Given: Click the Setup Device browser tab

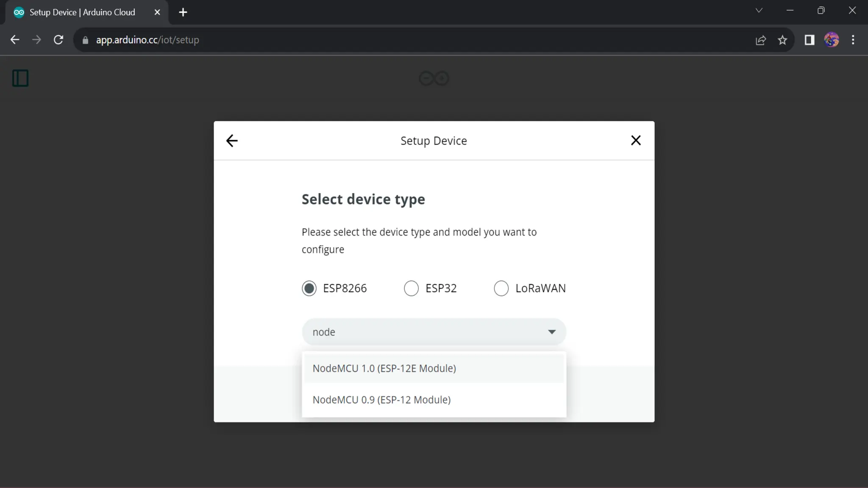Looking at the screenshot, I should 83,12.
